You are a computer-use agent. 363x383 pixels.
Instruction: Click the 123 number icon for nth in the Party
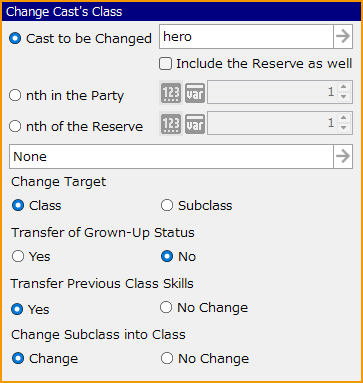pos(171,93)
